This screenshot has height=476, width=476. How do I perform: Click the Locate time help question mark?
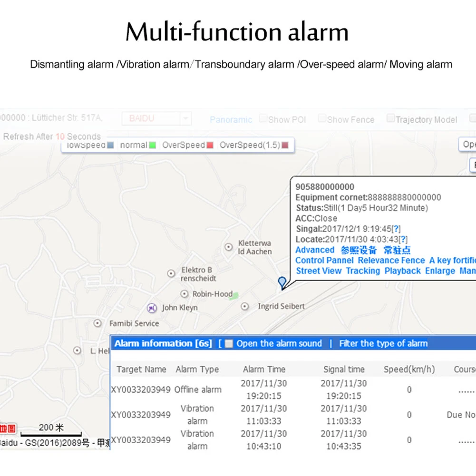tap(403, 240)
